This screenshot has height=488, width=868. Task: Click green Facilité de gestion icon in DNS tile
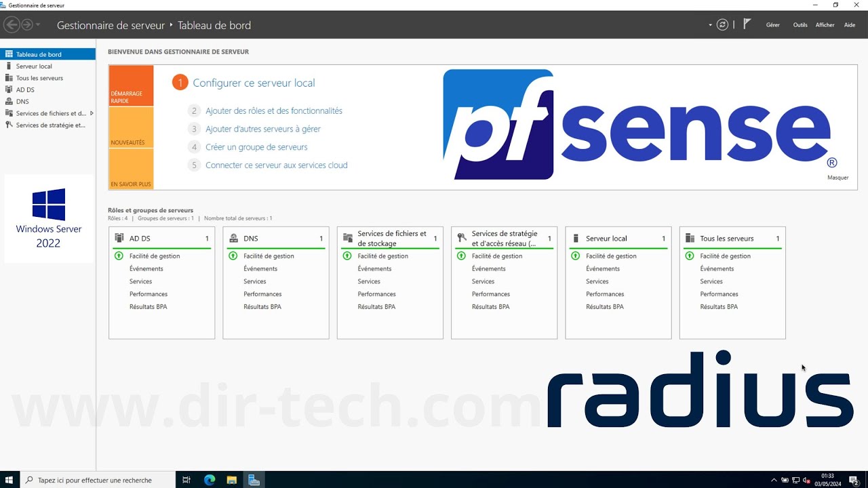point(233,256)
